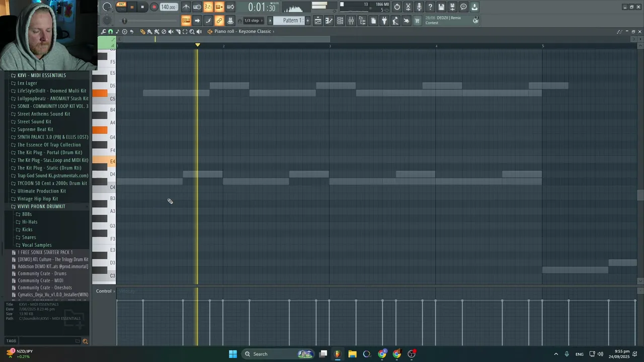The width and height of the screenshot is (644, 362).
Task: Select the Playback speaker tool in piano roll
Action: (x=199, y=32)
